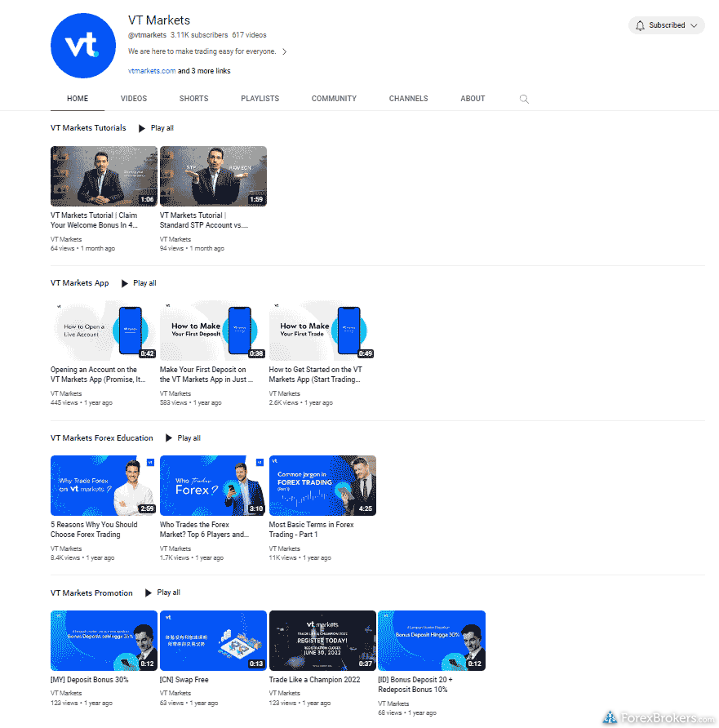The height and width of the screenshot is (728, 719).
Task: Click the '3.11K subscribers' text
Action: pos(199,35)
